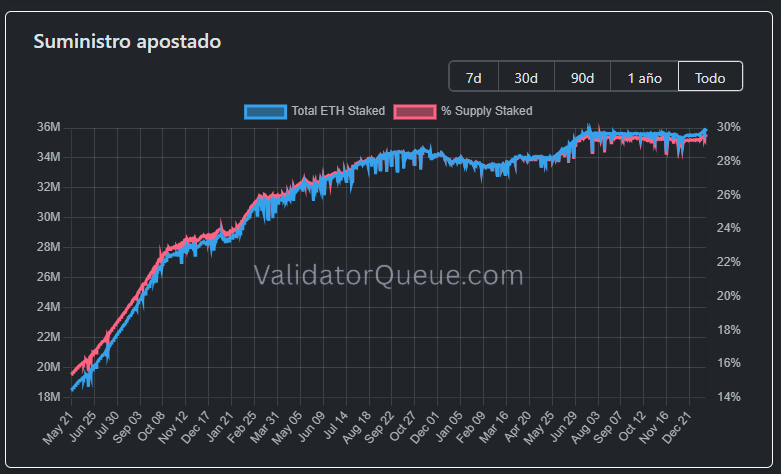The width and height of the screenshot is (781, 474).
Task: Click the Suministro apostado heading
Action: point(127,41)
